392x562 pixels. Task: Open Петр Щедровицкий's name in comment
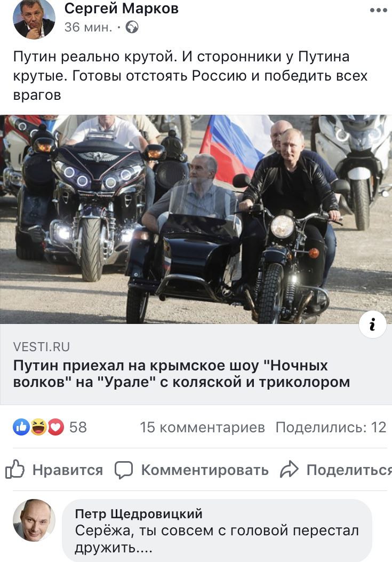(139, 513)
